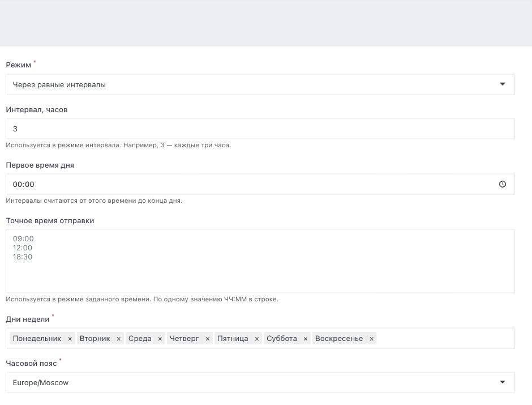
Task: Click the hint about до конца дня
Action: click(x=94, y=201)
